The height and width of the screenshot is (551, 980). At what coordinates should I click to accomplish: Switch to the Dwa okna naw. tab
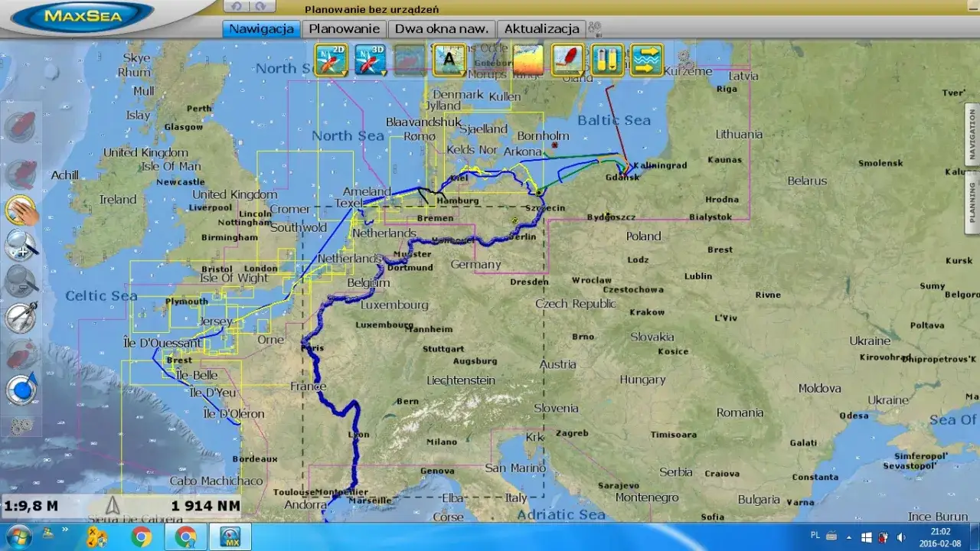441,29
